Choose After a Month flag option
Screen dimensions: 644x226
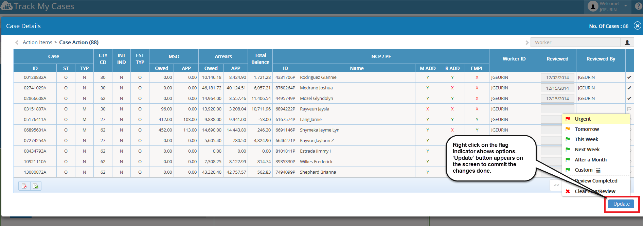point(596,160)
